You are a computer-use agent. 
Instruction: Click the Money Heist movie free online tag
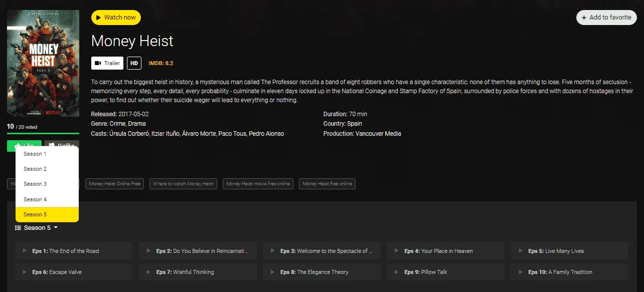tap(258, 184)
